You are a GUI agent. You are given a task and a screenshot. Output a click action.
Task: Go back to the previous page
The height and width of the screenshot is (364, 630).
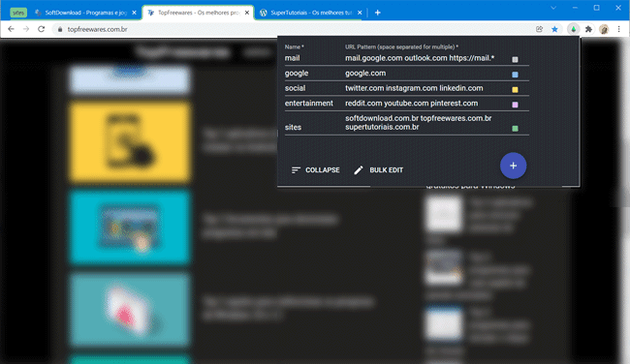(11, 29)
